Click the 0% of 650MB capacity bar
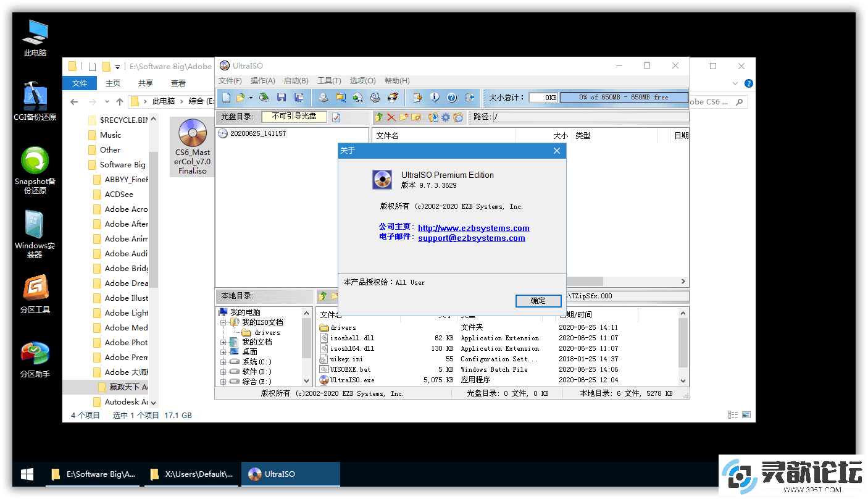868x499 pixels. (624, 98)
